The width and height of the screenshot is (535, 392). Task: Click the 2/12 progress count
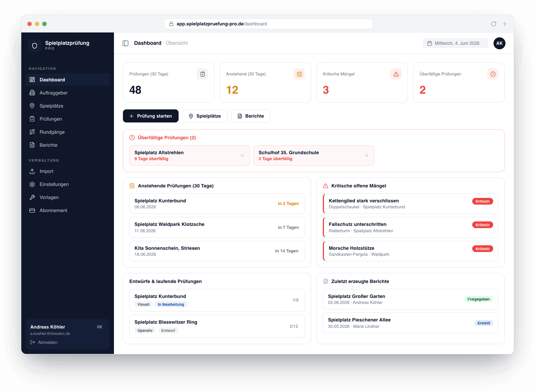tap(294, 326)
